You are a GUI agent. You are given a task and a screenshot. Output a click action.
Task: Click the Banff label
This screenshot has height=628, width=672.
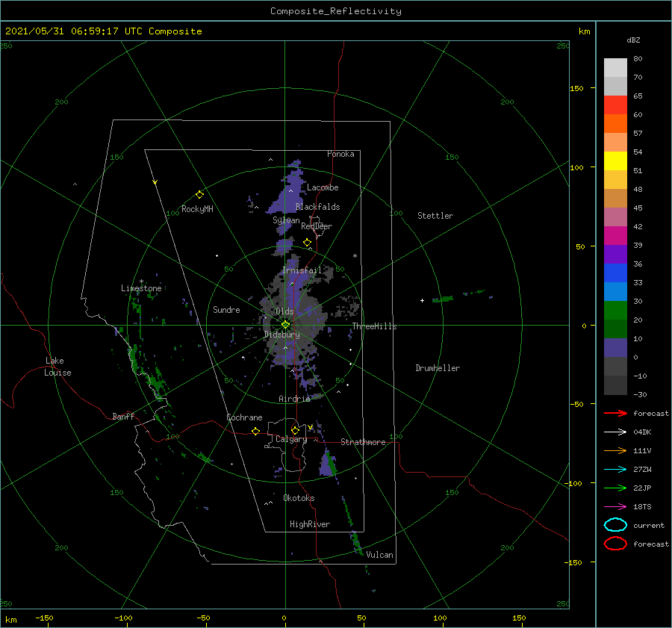click(123, 416)
